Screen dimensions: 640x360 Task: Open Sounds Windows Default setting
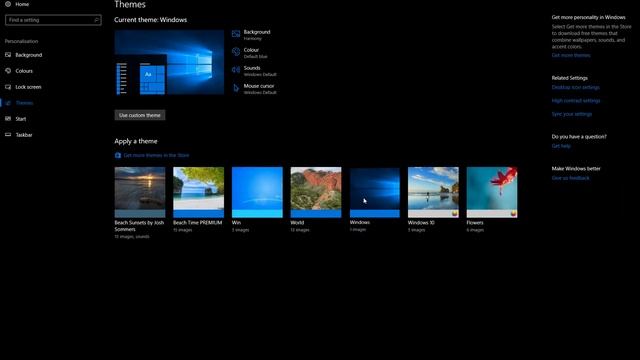260,71
